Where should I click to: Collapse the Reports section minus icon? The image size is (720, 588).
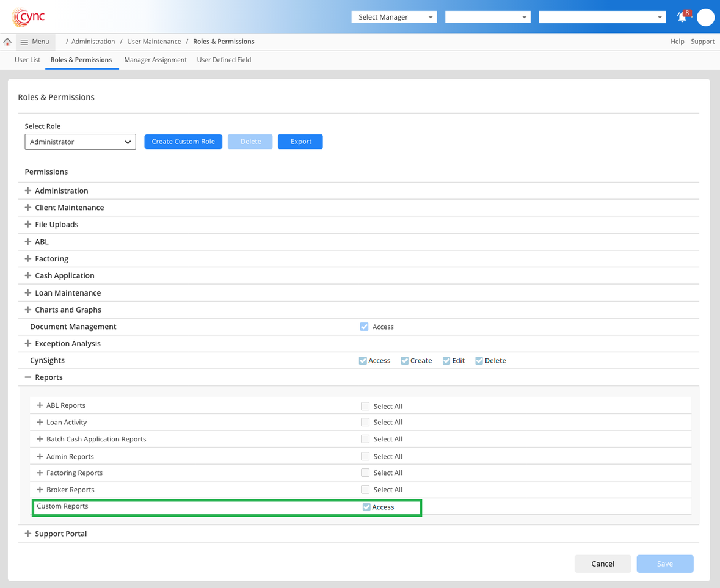tap(28, 377)
